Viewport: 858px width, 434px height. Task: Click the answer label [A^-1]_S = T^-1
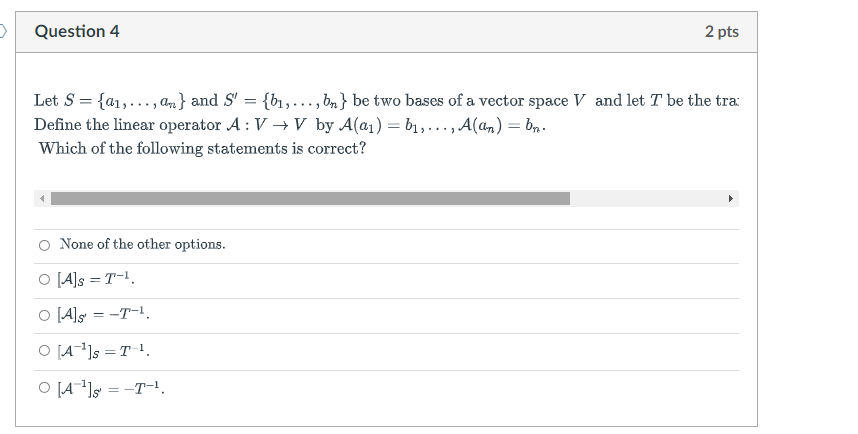click(103, 351)
